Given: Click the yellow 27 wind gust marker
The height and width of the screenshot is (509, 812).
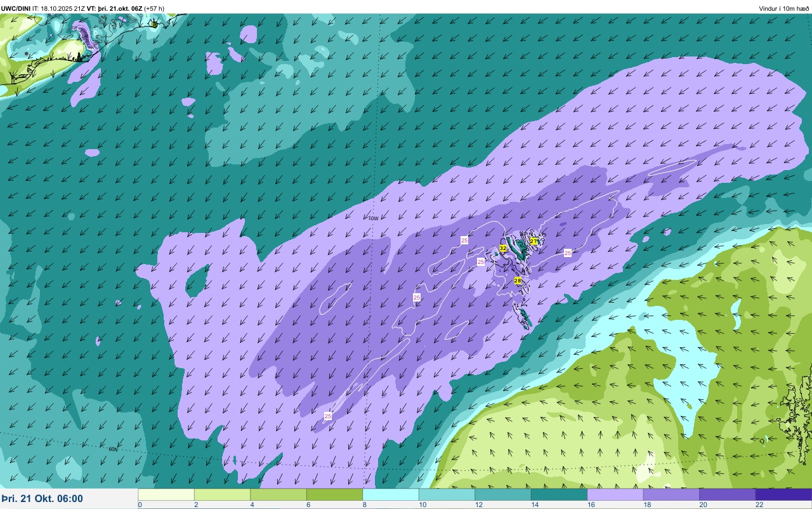Looking at the screenshot, I should click(534, 241).
